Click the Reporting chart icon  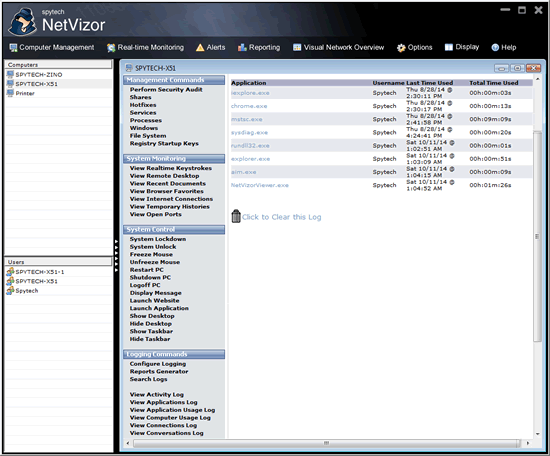(x=242, y=47)
